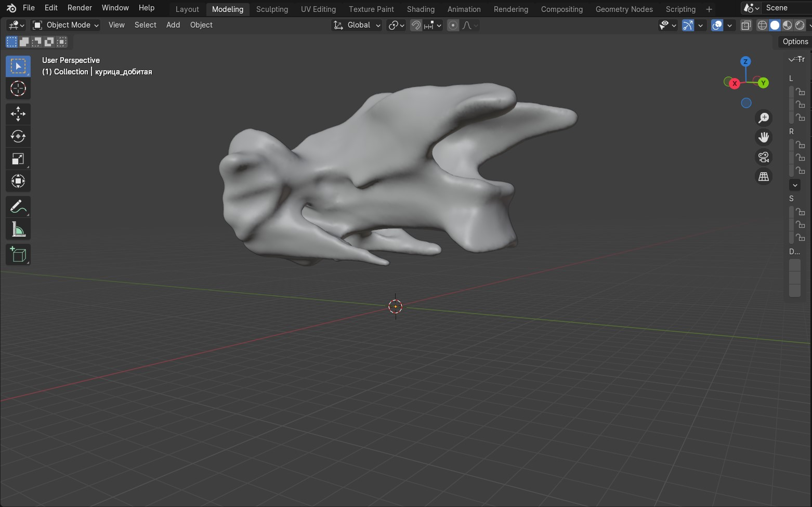This screenshot has width=812, height=507.
Task: Activate the Move tool
Action: click(18, 114)
